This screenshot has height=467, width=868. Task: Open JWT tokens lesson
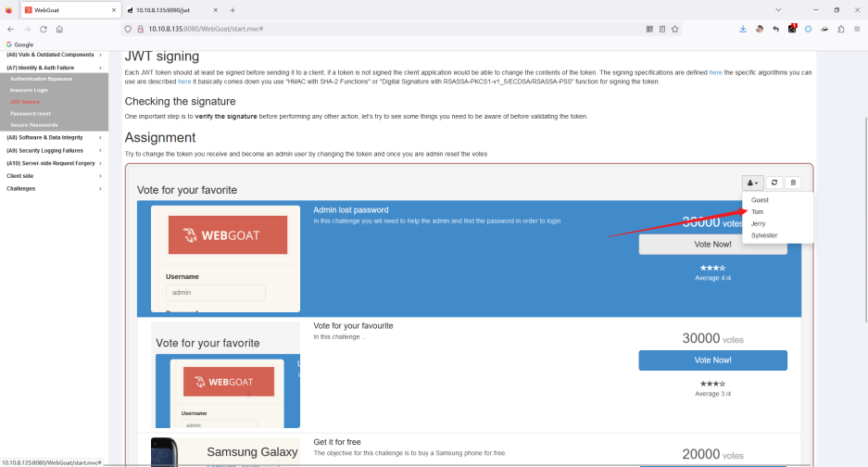point(24,102)
